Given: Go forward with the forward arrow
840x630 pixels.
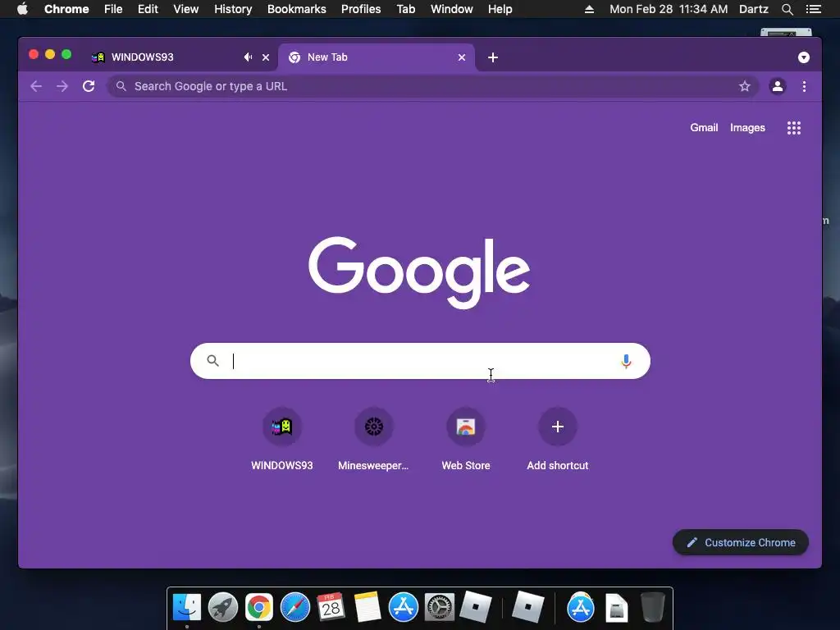Looking at the screenshot, I should click(x=62, y=86).
